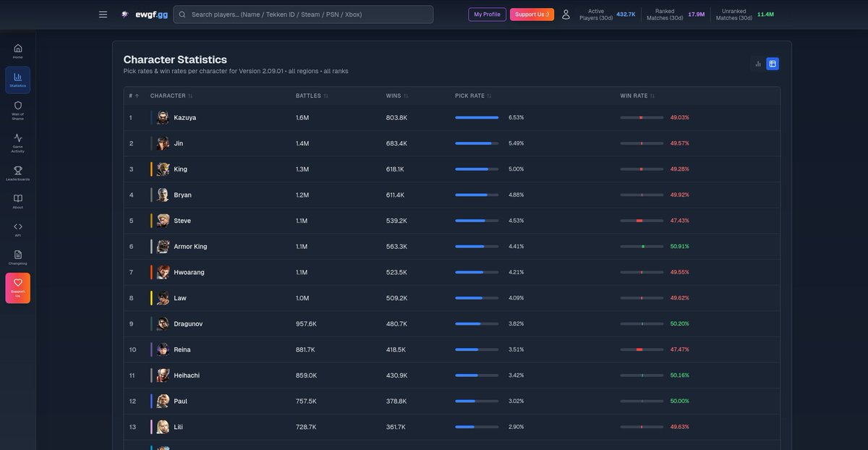Sort by the # rank column
The height and width of the screenshot is (450, 868).
pos(134,95)
